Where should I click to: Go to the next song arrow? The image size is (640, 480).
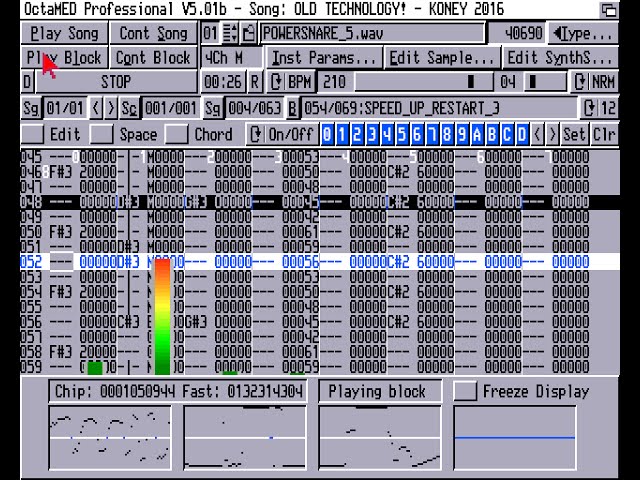111,108
